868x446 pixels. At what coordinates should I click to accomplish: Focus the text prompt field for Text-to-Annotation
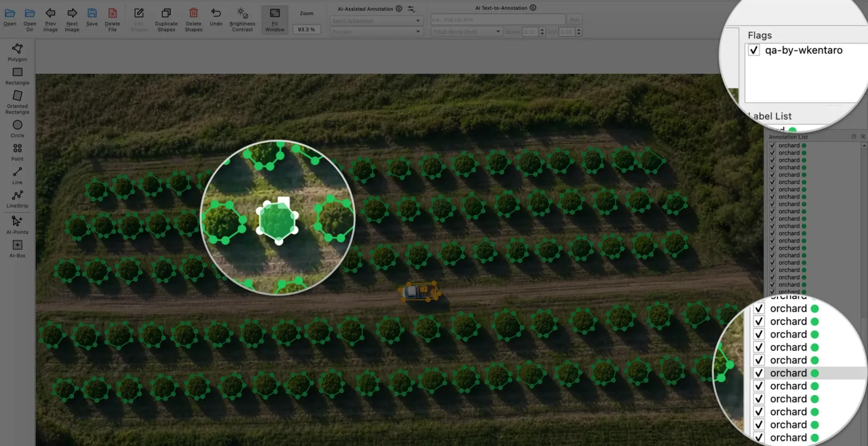tap(497, 20)
